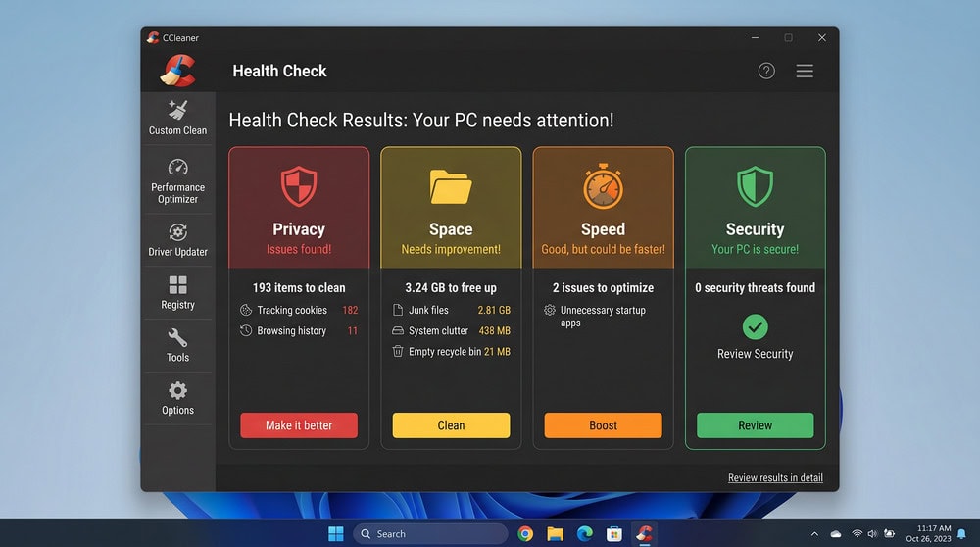Click the CCleaner taskbar icon
980x547 pixels.
[x=644, y=534]
